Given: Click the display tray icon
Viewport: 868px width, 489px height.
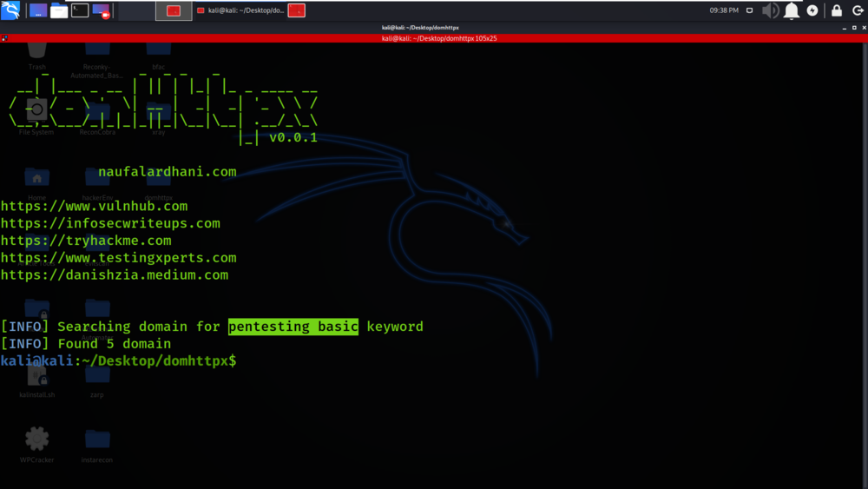Looking at the screenshot, I should (x=750, y=10).
